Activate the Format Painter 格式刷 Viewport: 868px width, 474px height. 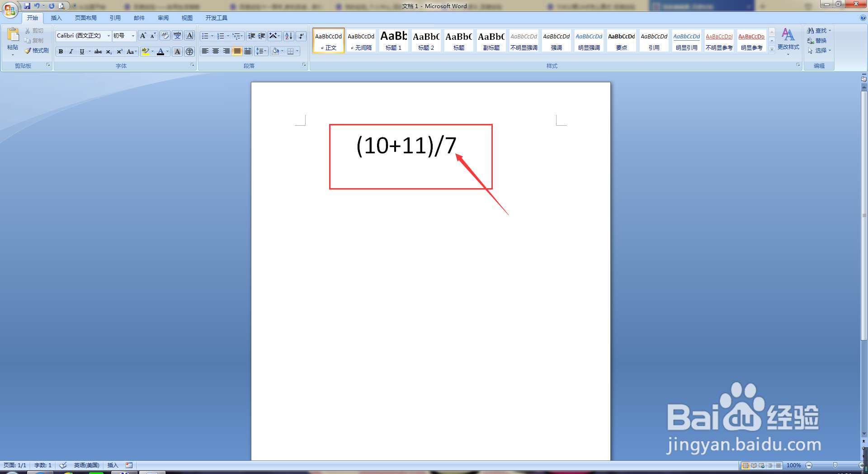pos(37,51)
